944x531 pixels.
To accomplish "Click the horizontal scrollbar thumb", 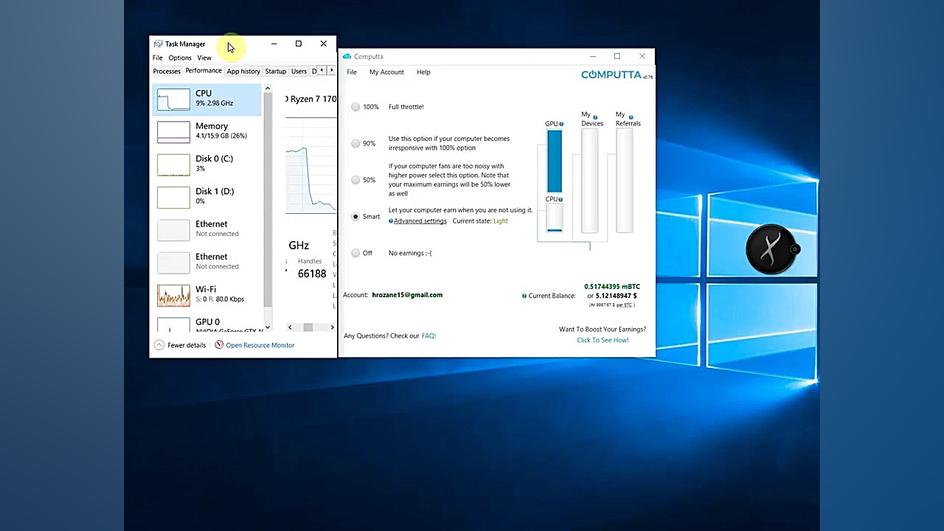I will (x=308, y=328).
